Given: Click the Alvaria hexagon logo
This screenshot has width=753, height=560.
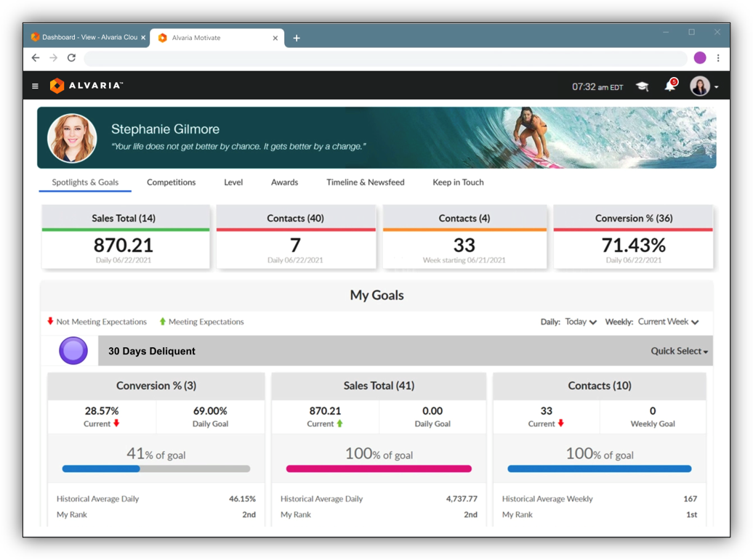Looking at the screenshot, I should pyautogui.click(x=57, y=85).
